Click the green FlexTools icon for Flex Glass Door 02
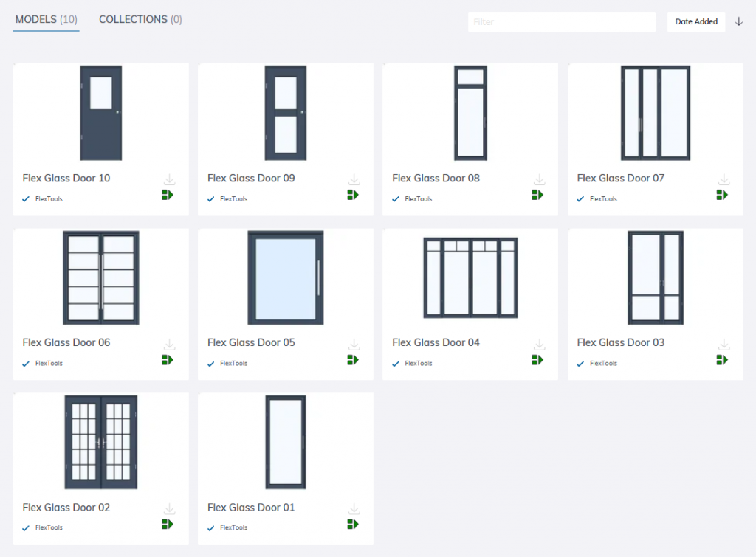 tap(168, 524)
